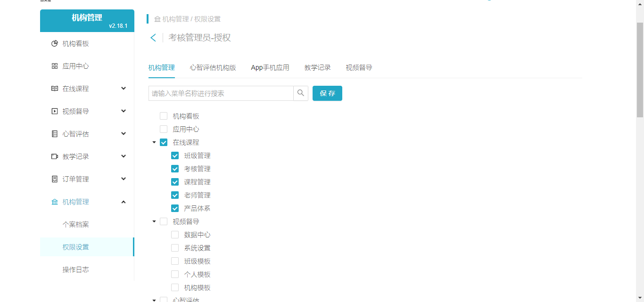644x302 pixels.
Task: Click the magnifier search icon button
Action: point(301,93)
